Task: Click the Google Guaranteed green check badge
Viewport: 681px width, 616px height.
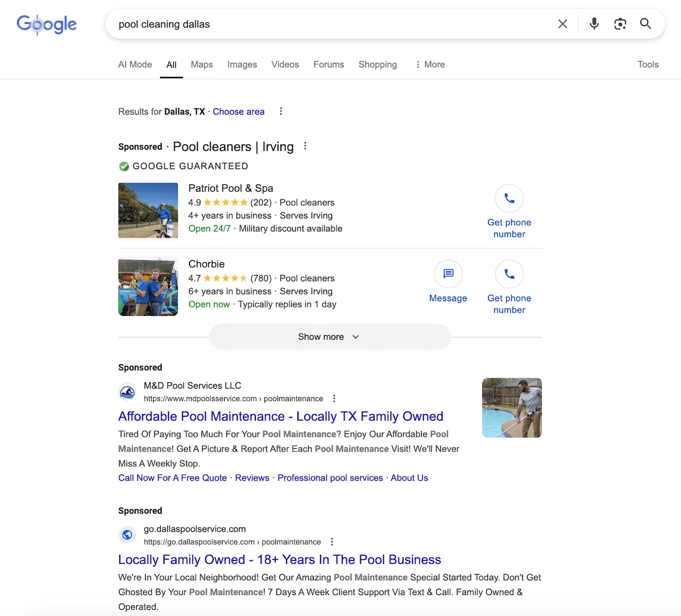Action: point(124,166)
